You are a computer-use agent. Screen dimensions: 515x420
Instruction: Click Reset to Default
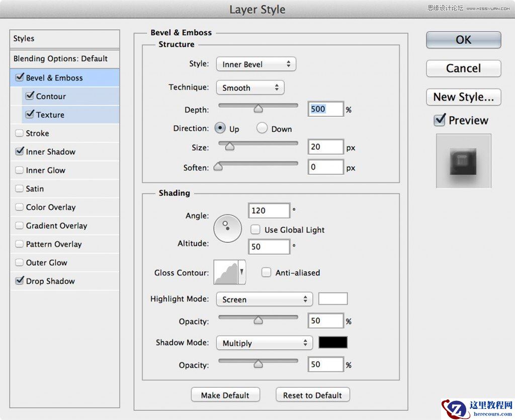(312, 395)
